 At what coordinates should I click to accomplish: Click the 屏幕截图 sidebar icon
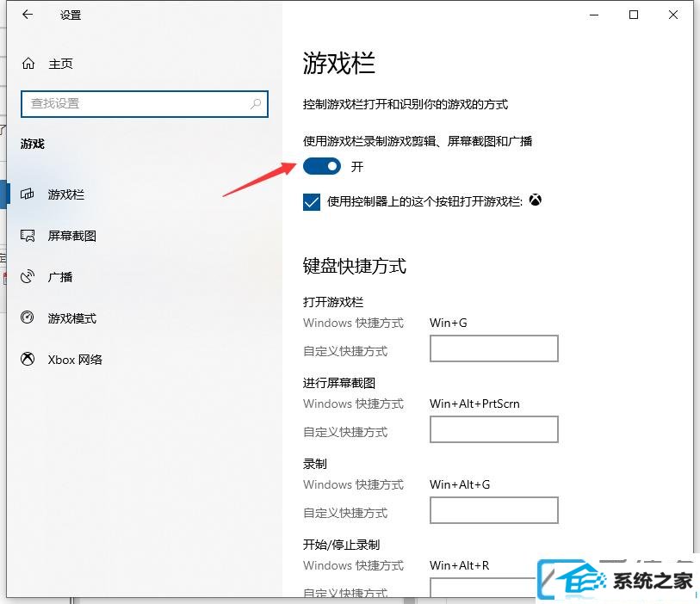(28, 236)
